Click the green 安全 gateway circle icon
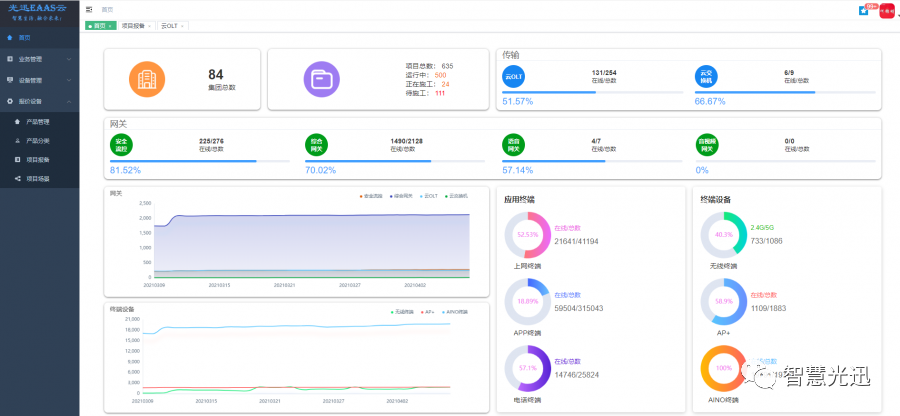Screen dimensions: 900x416 121,145
